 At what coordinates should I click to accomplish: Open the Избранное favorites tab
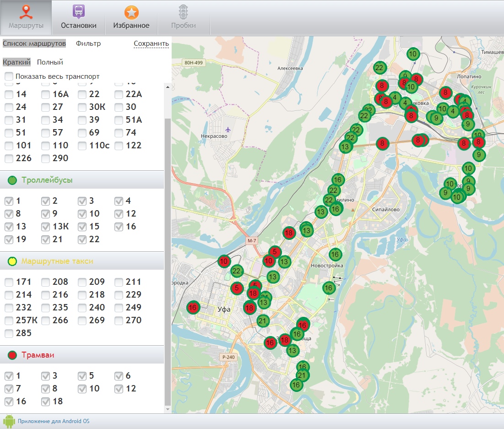tap(131, 18)
